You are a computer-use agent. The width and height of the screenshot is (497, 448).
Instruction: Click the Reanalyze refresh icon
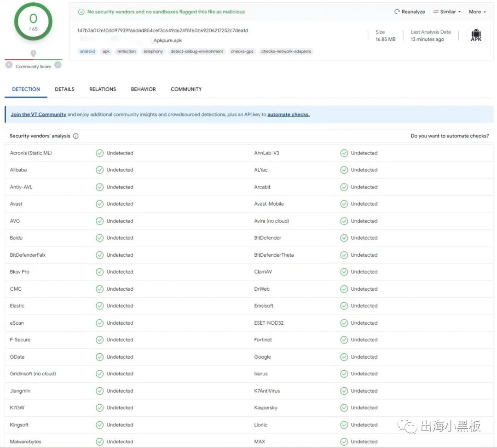point(397,11)
